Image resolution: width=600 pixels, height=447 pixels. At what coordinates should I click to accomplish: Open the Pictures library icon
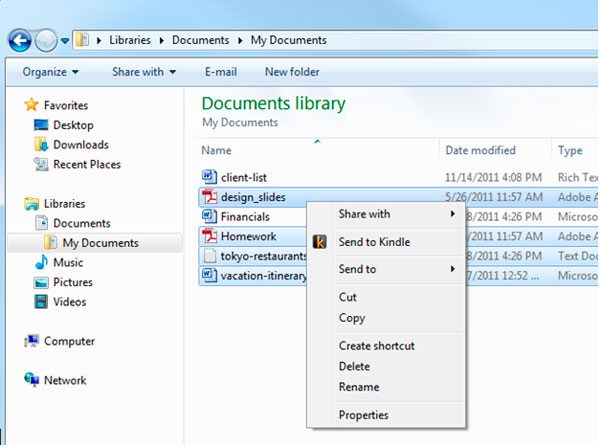coord(41,283)
